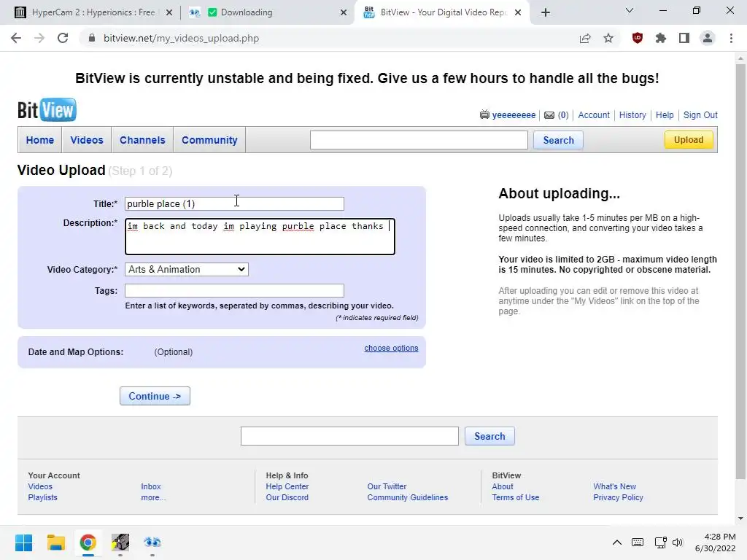The image size is (747, 560).
Task: Open the Help Center footer link
Action: tap(287, 486)
